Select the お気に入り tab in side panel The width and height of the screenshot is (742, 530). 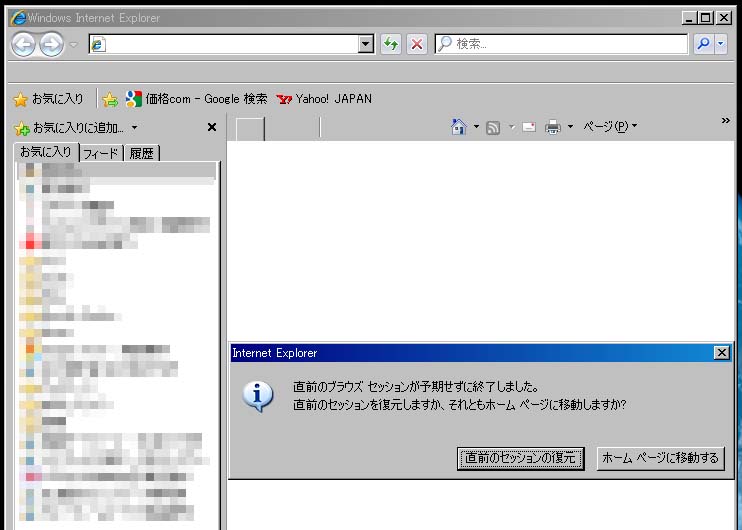[x=46, y=152]
